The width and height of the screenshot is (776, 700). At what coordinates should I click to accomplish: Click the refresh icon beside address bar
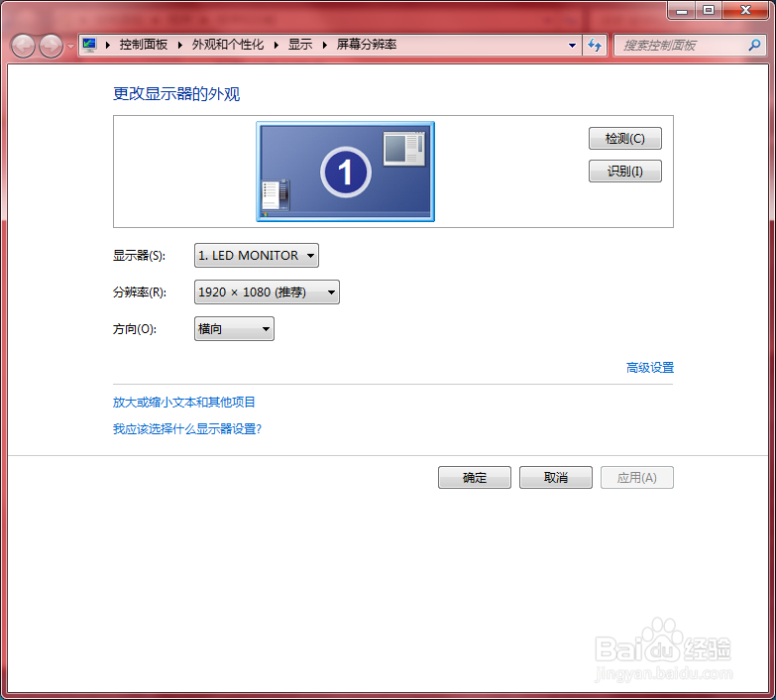(x=595, y=46)
